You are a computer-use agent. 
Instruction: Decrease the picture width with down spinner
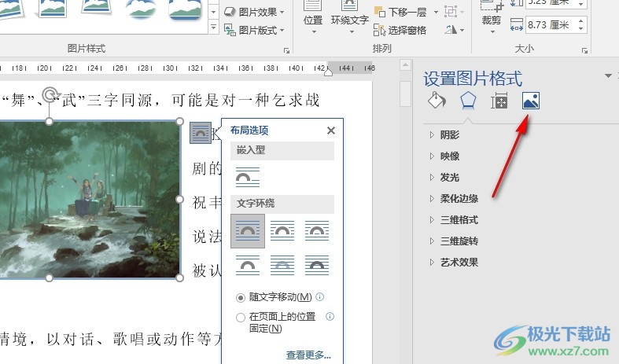click(x=581, y=29)
